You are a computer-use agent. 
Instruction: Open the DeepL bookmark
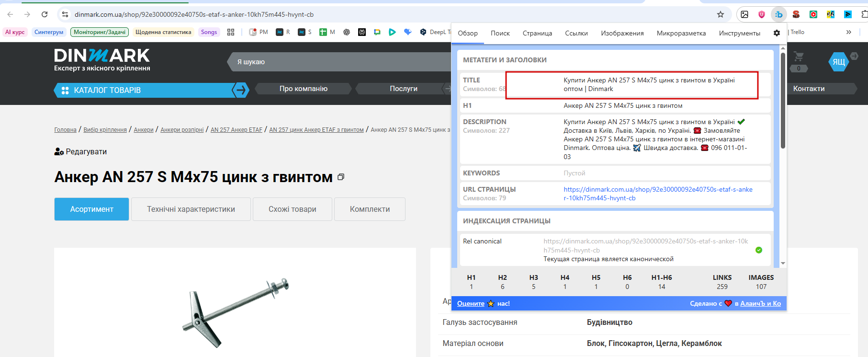[435, 32]
